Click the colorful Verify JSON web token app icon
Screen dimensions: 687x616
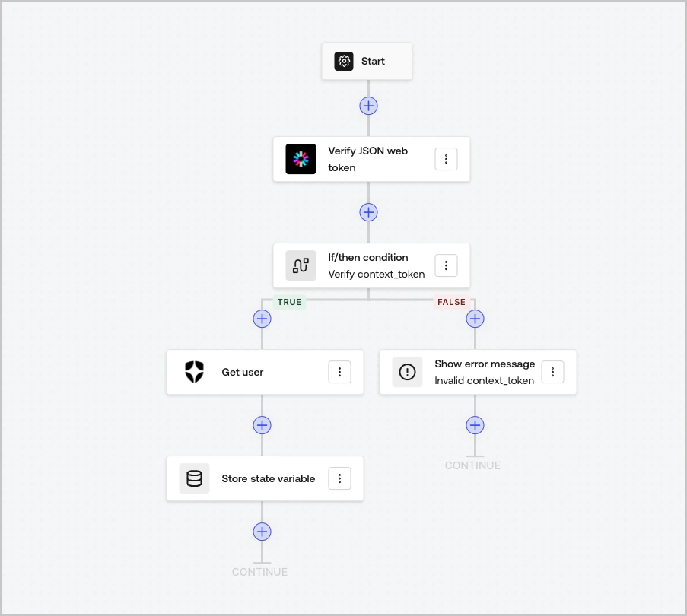point(301,159)
